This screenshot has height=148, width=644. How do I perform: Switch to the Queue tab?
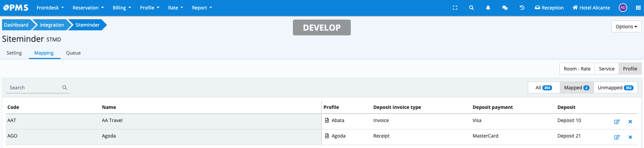click(73, 53)
